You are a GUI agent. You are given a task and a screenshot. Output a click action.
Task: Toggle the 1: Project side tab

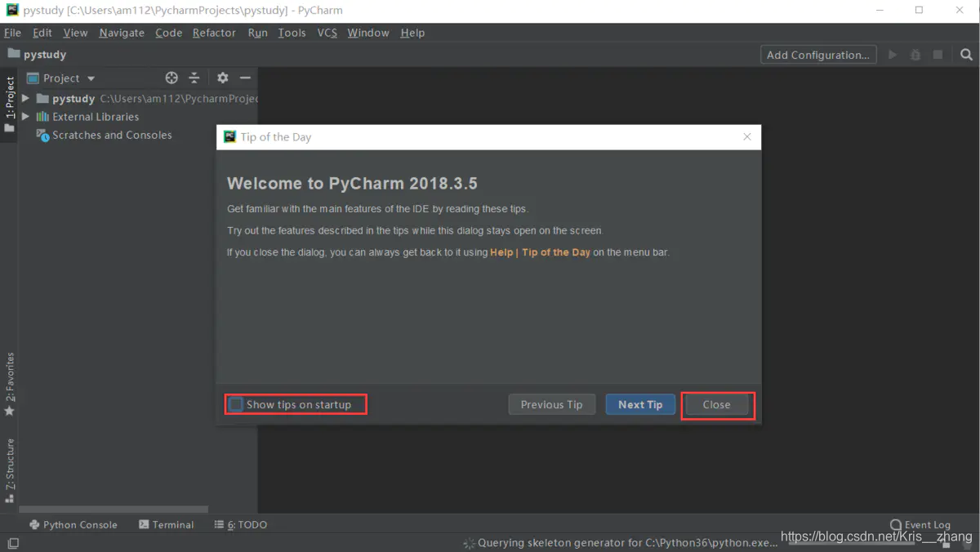(x=10, y=105)
